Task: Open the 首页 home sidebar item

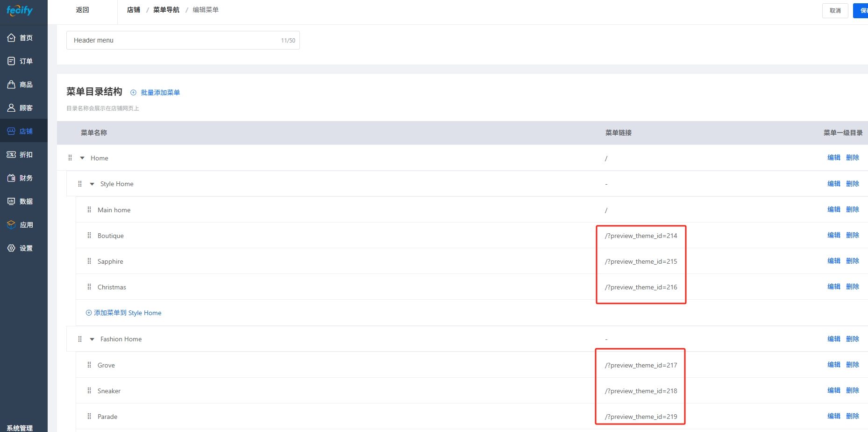Action: 21,38
